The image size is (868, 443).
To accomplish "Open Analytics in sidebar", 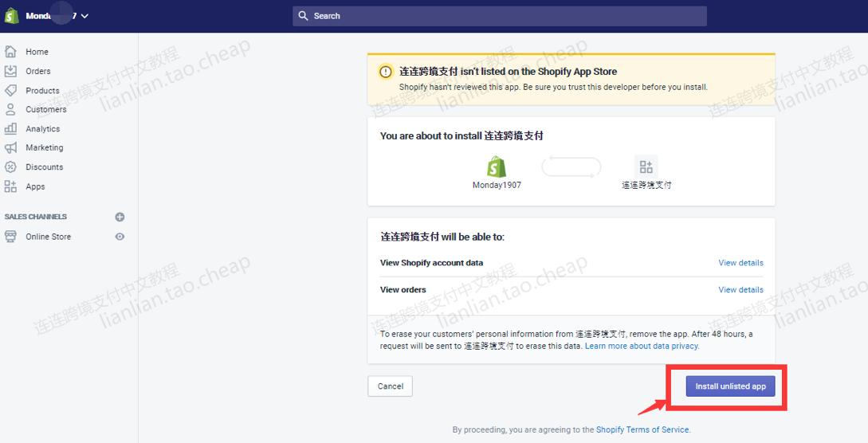I will pyautogui.click(x=42, y=129).
